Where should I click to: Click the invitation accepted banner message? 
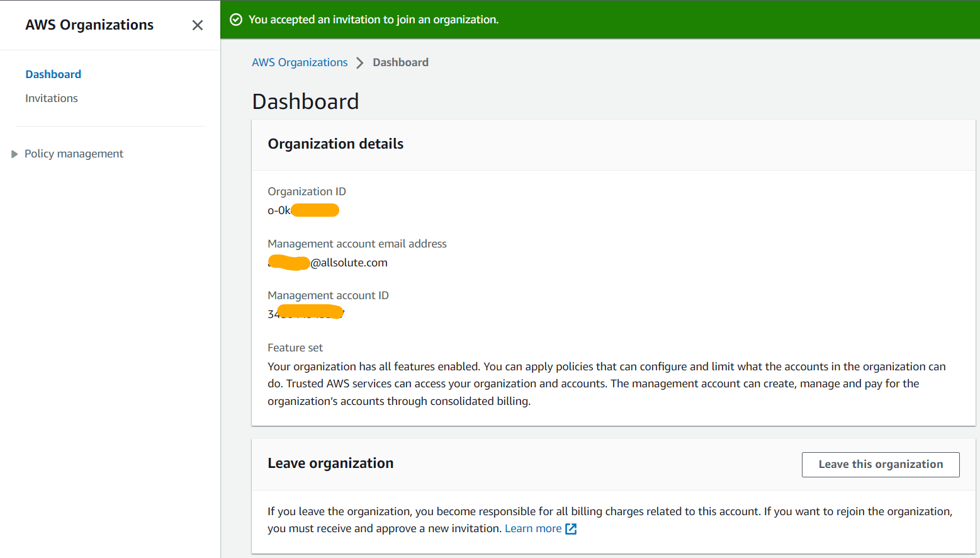[x=373, y=20]
